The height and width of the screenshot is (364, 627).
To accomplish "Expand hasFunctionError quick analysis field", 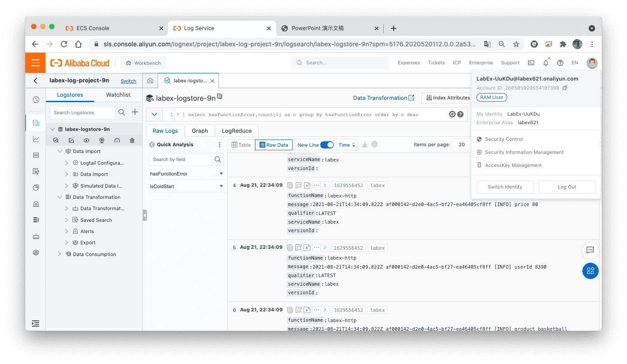I will pos(221,174).
